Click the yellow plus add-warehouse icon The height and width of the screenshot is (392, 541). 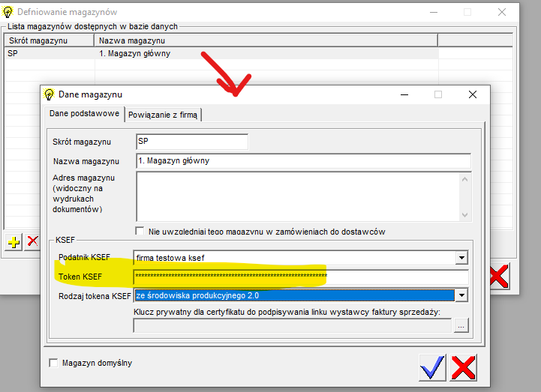pos(14,241)
